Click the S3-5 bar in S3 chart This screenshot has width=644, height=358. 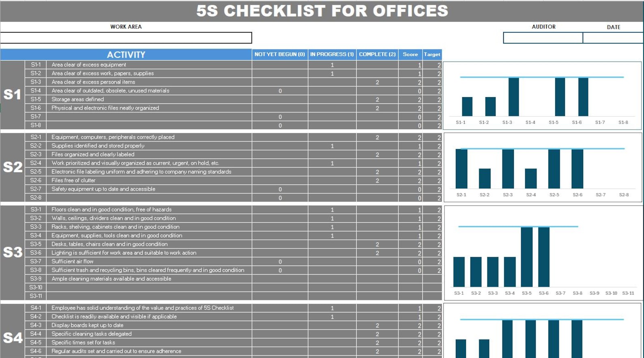527,257
